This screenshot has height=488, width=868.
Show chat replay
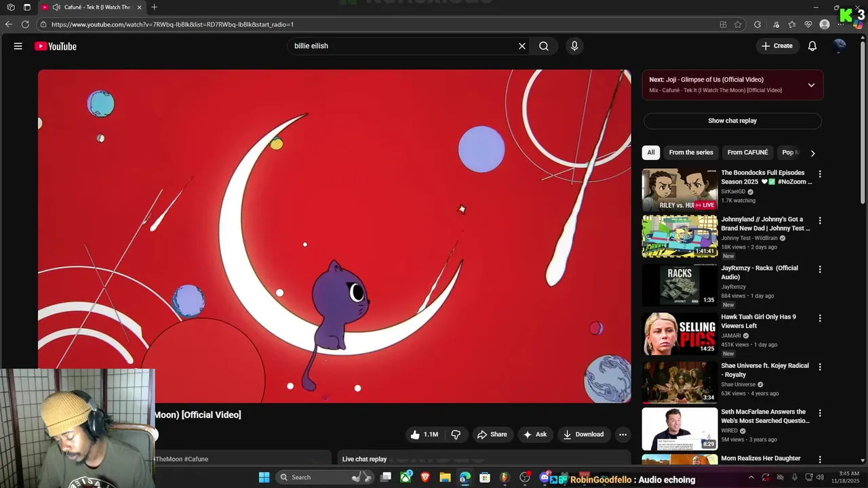point(732,121)
